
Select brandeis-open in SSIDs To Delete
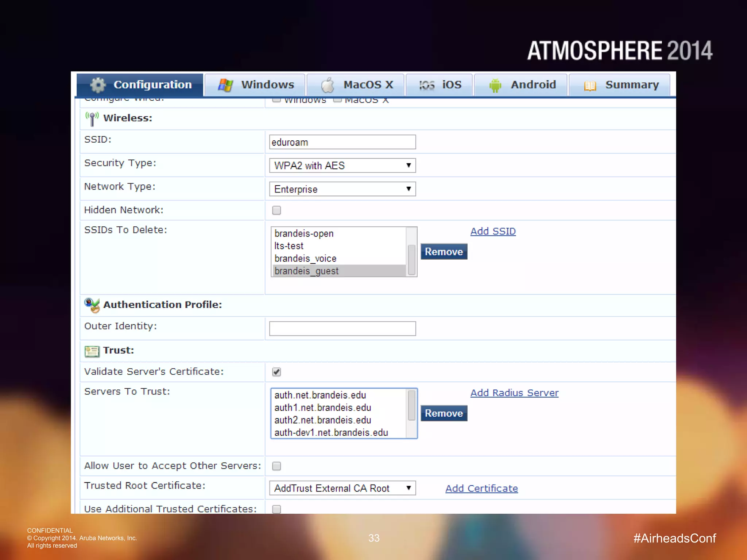[x=339, y=233]
